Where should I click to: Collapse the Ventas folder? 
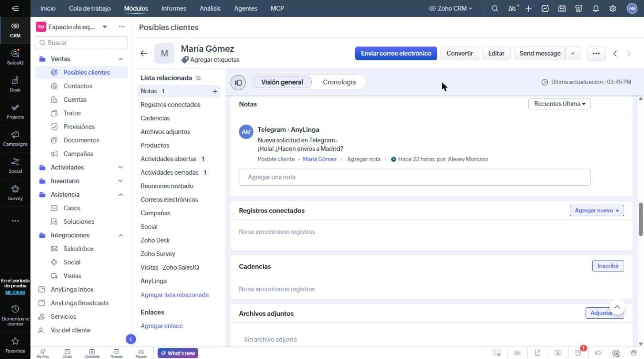point(120,59)
